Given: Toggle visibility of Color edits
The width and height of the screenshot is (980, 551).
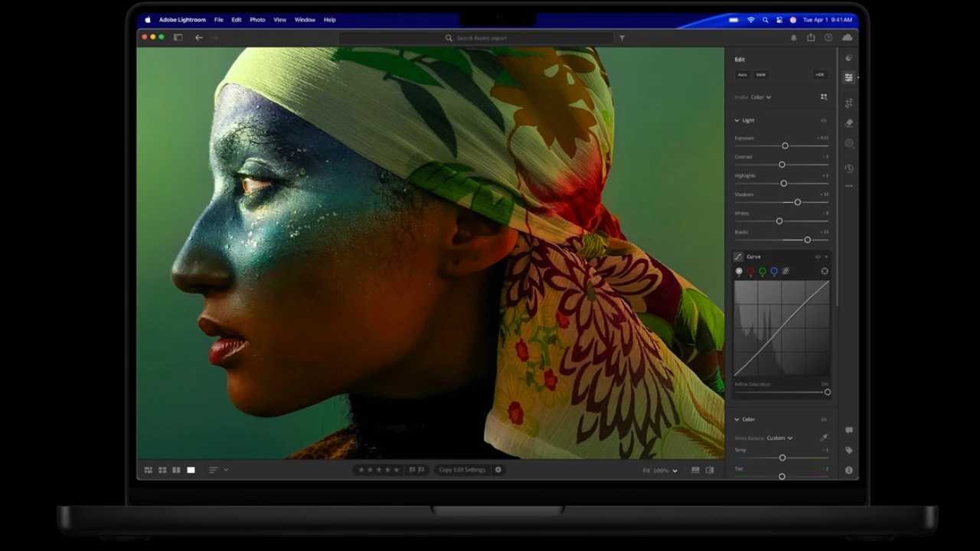Looking at the screenshot, I should point(824,419).
